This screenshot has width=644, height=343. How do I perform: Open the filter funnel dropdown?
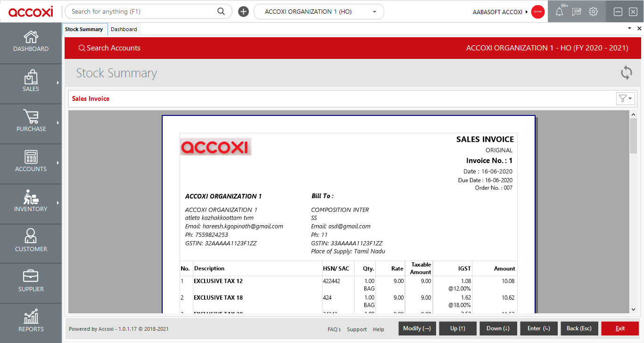[626, 98]
